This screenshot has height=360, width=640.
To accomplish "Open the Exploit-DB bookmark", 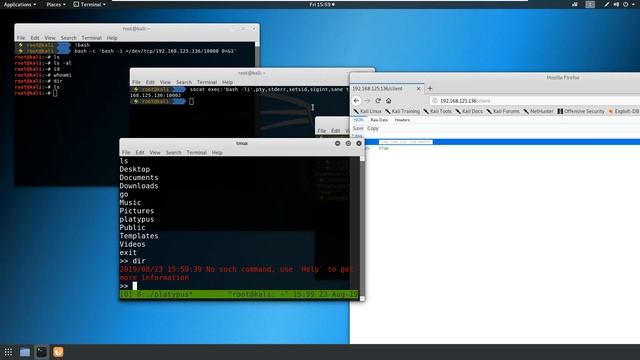I will (624, 111).
